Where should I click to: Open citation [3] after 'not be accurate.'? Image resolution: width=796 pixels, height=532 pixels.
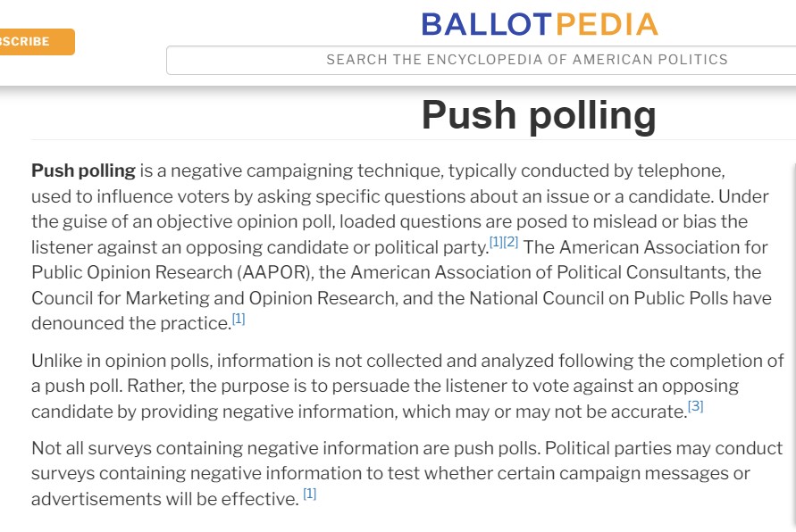696,406
